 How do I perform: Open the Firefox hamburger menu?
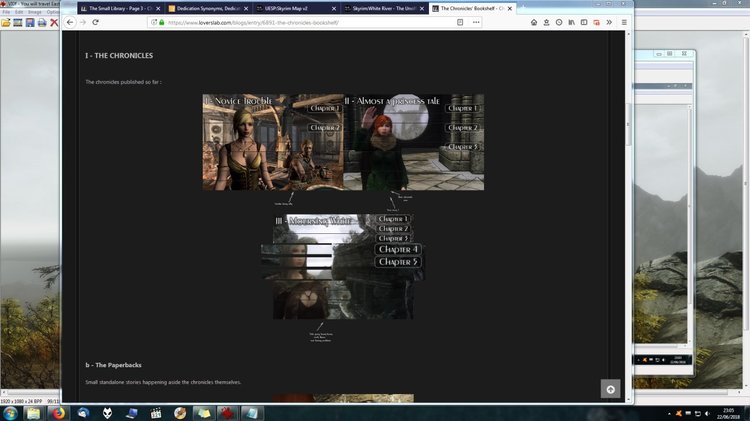tap(624, 22)
